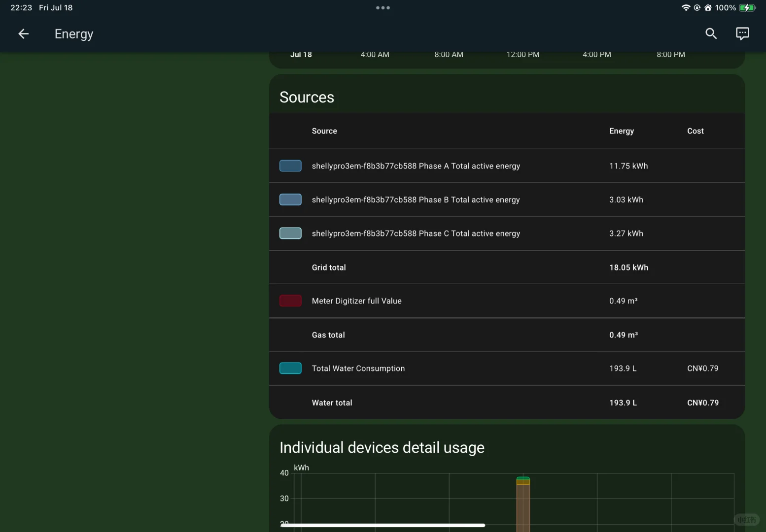Click the tall bar in devices usage chart

(523, 504)
